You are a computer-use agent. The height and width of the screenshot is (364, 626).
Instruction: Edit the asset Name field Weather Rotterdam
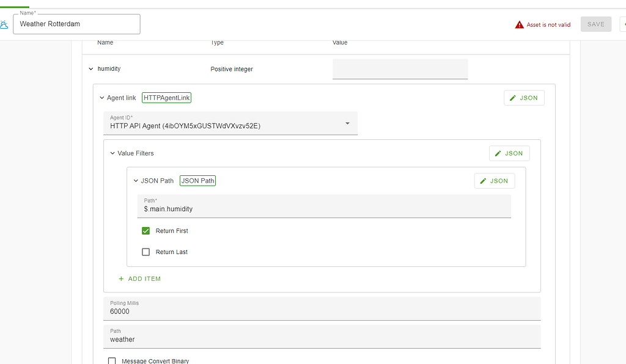[76, 24]
